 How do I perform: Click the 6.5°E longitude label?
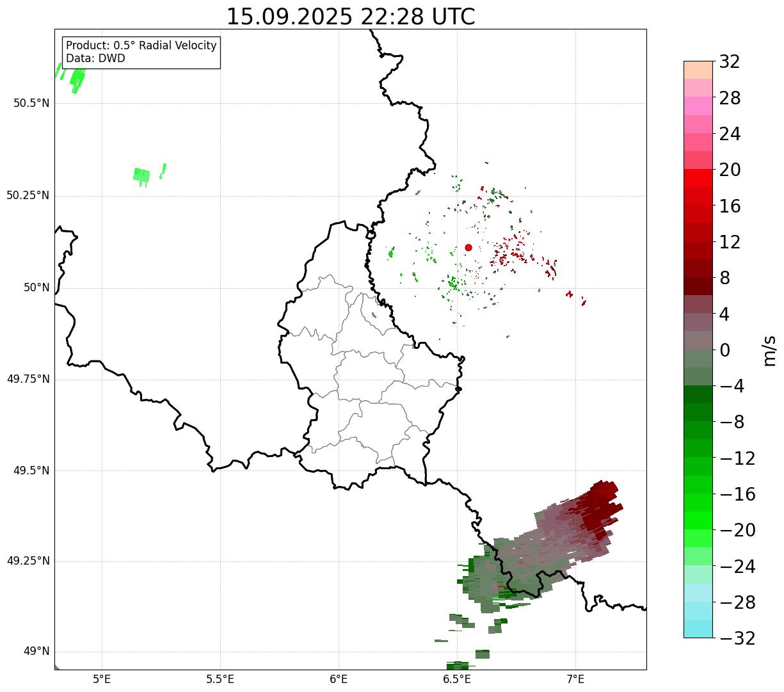(457, 679)
